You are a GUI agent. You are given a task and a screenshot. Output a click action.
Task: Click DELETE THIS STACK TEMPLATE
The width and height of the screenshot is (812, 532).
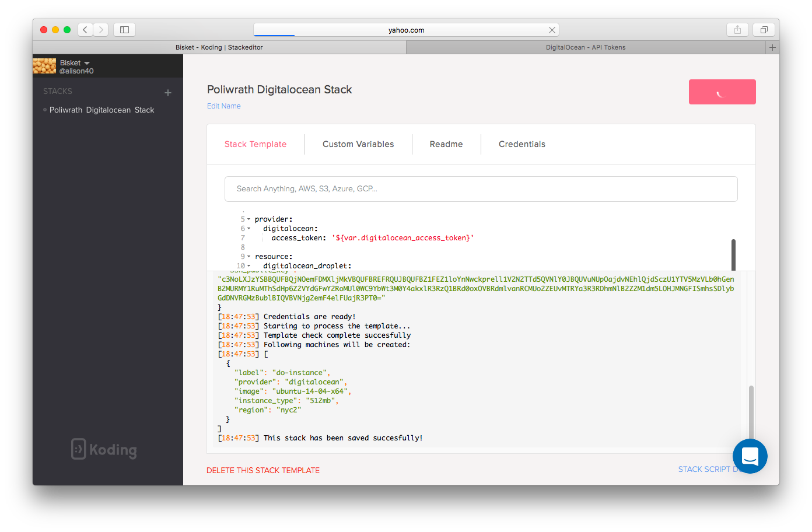(263, 470)
